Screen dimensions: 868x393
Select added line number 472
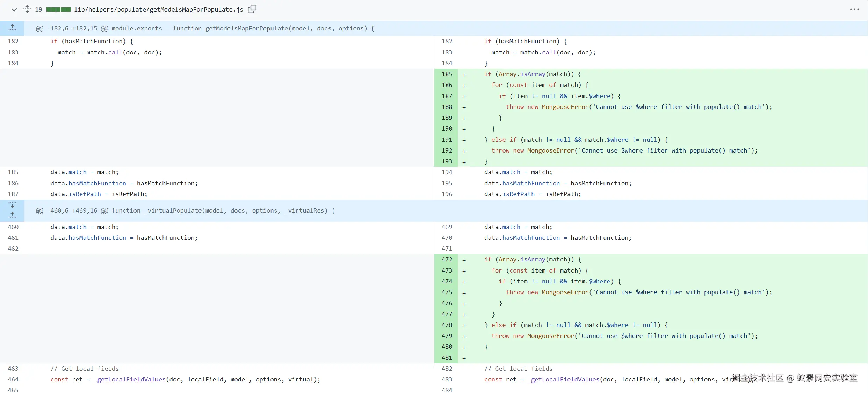[447, 259]
